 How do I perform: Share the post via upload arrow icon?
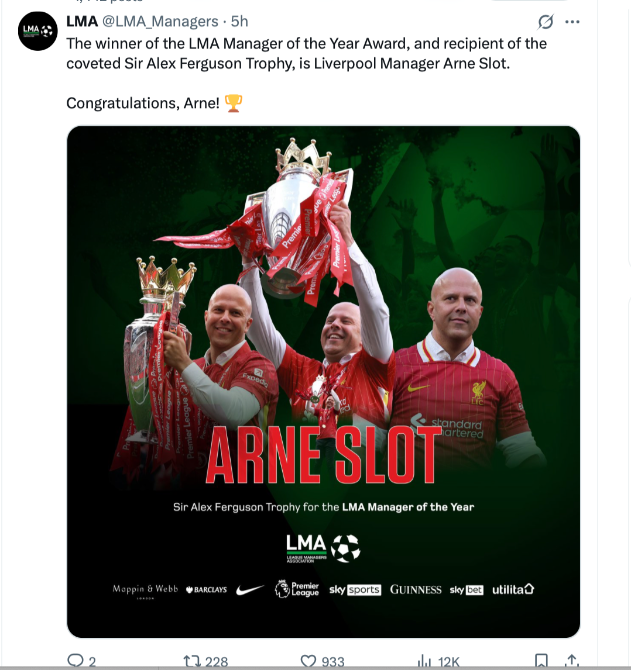tap(571, 661)
